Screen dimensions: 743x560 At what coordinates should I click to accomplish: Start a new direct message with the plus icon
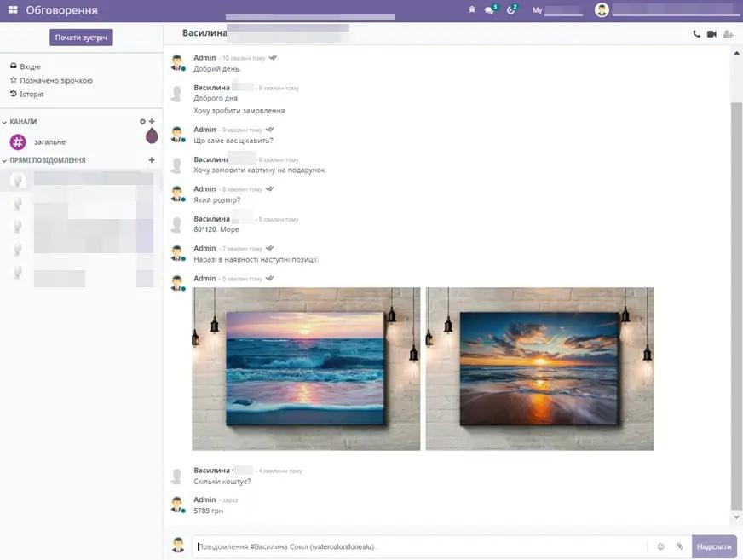tap(151, 159)
